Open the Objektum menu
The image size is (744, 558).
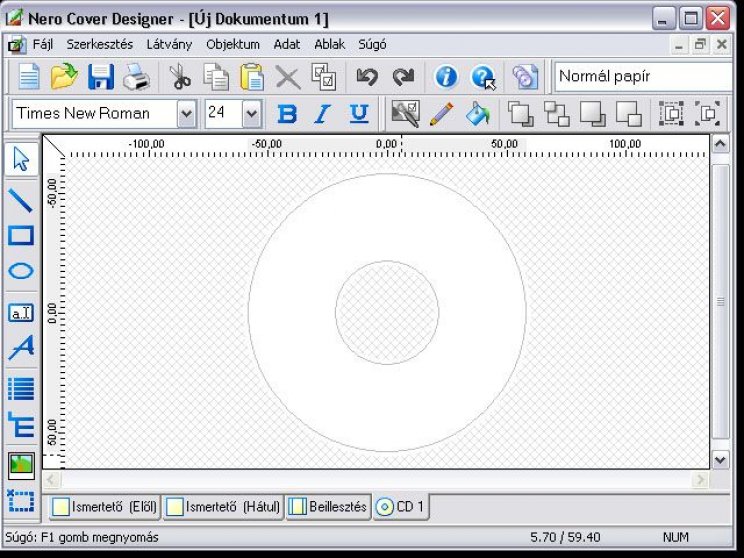233,45
